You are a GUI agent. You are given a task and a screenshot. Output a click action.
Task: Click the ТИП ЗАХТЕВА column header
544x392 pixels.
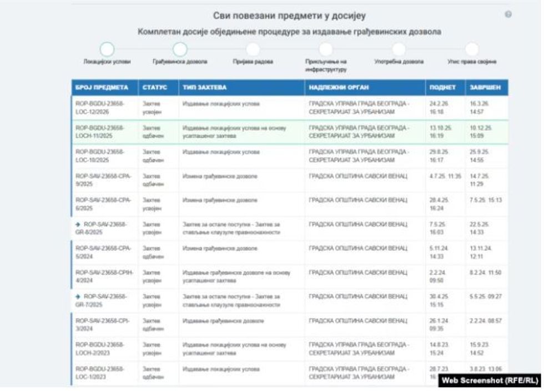[205, 88]
